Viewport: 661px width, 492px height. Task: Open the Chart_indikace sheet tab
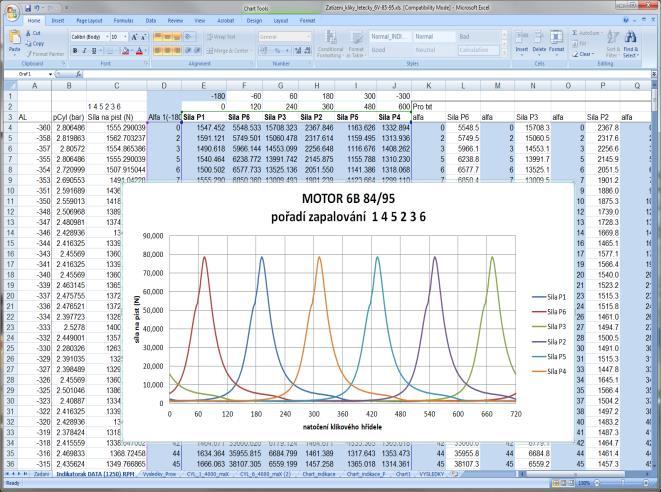[319, 474]
